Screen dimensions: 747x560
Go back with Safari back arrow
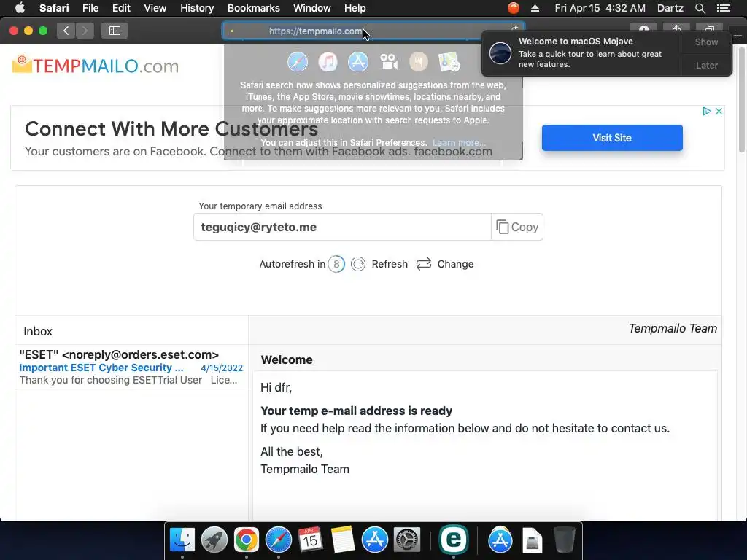[x=66, y=31]
